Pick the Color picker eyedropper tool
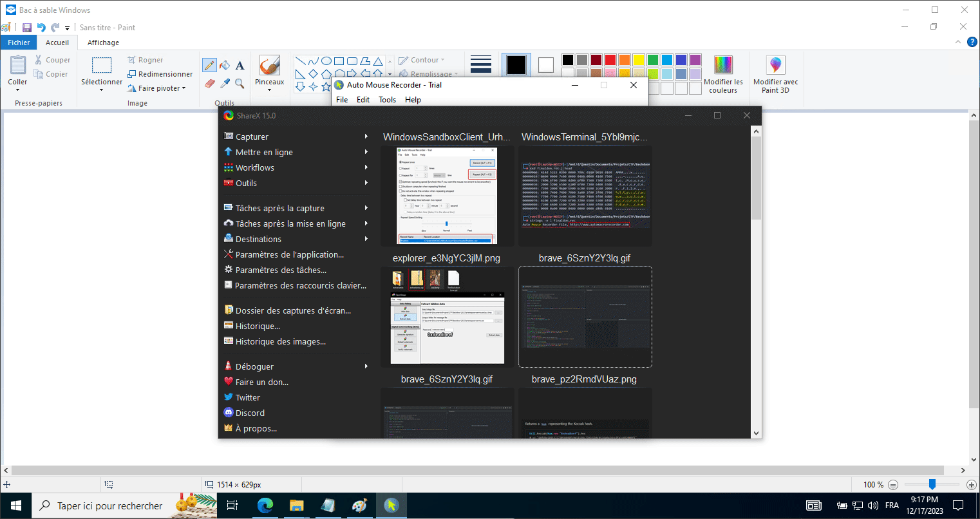980x519 pixels. pos(225,83)
